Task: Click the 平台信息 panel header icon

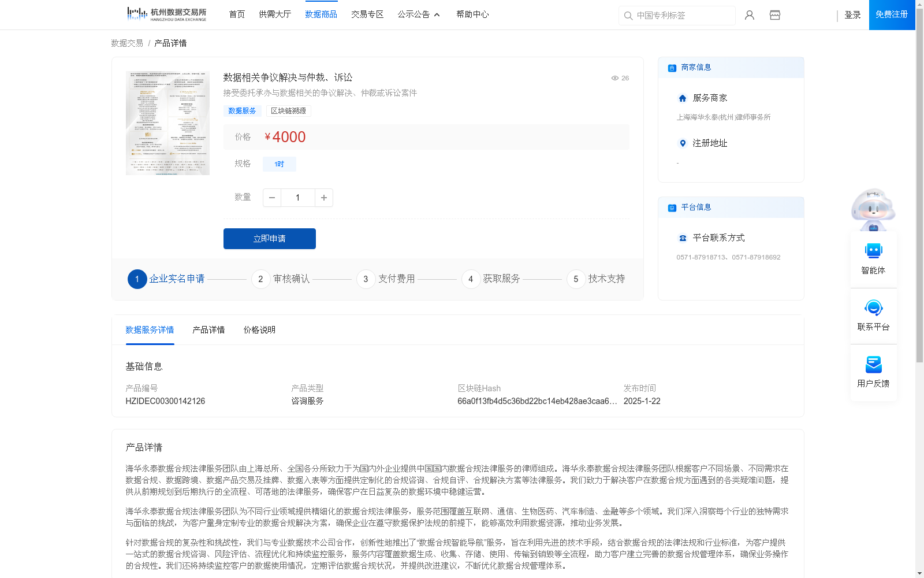Action: pyautogui.click(x=672, y=208)
